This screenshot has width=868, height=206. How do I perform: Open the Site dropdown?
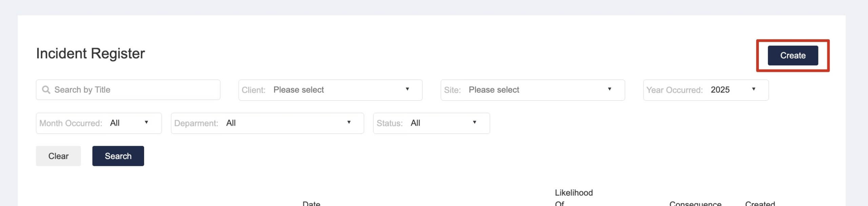point(533,90)
